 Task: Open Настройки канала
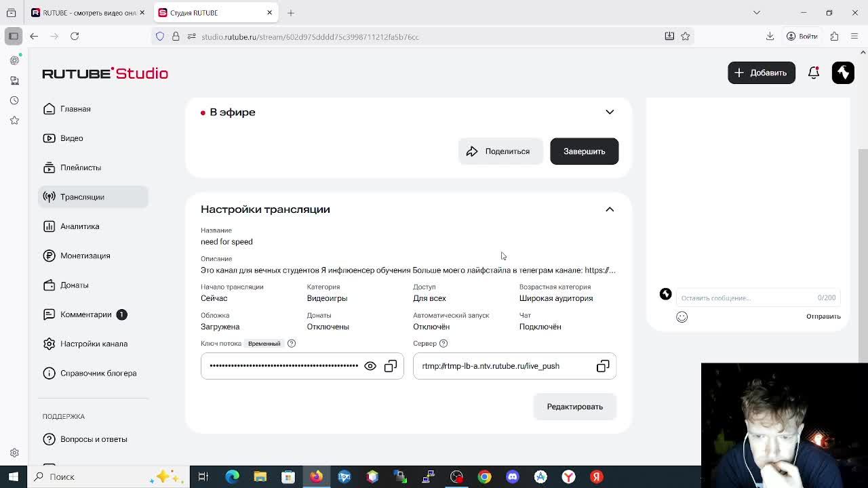pyautogui.click(x=93, y=344)
